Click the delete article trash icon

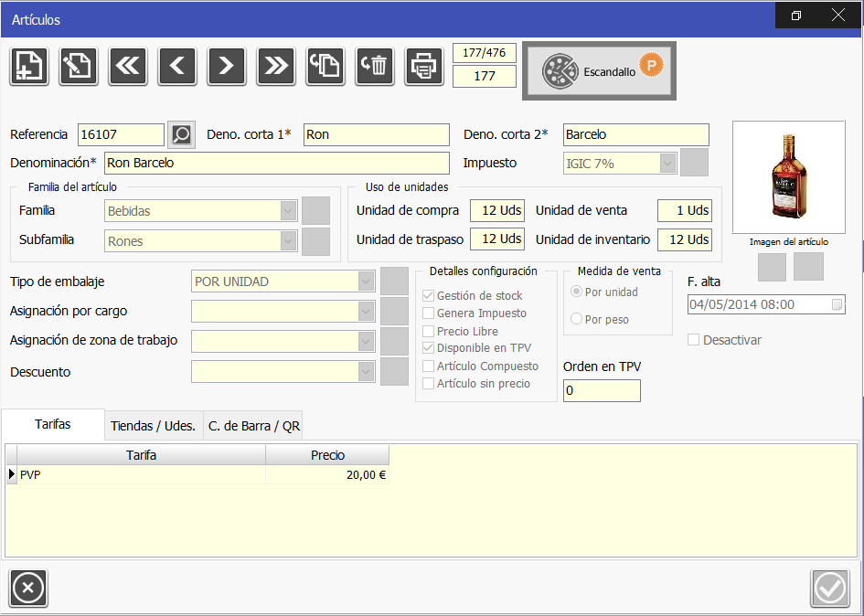pos(375,66)
